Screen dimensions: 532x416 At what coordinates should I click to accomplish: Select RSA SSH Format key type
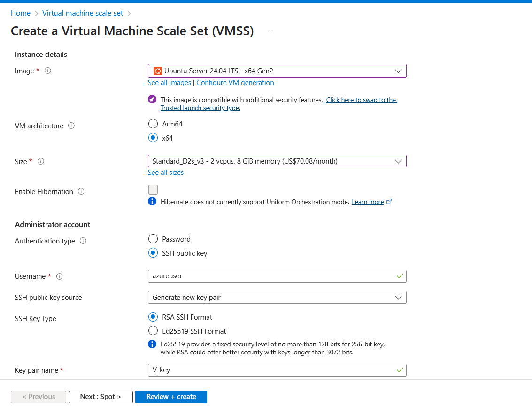[x=153, y=317]
